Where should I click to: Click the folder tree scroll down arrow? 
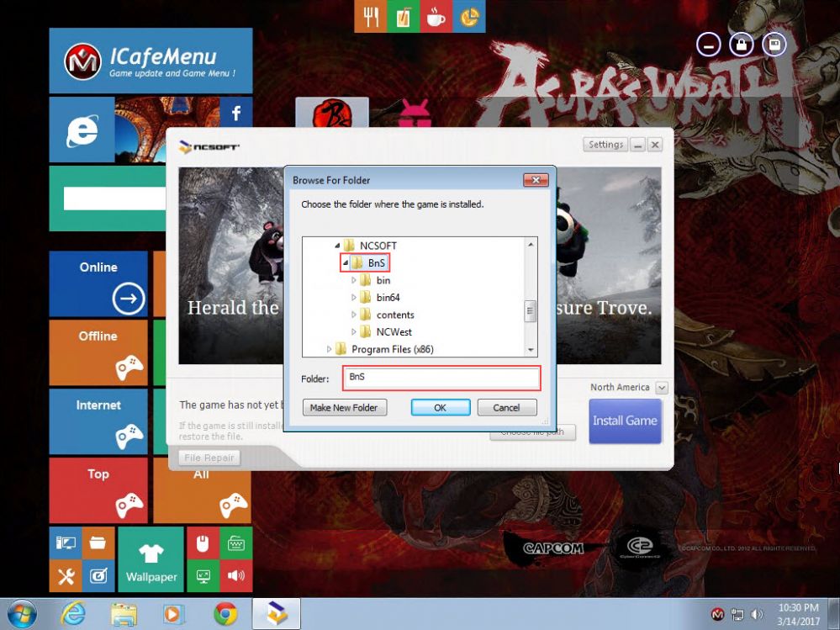pos(531,350)
